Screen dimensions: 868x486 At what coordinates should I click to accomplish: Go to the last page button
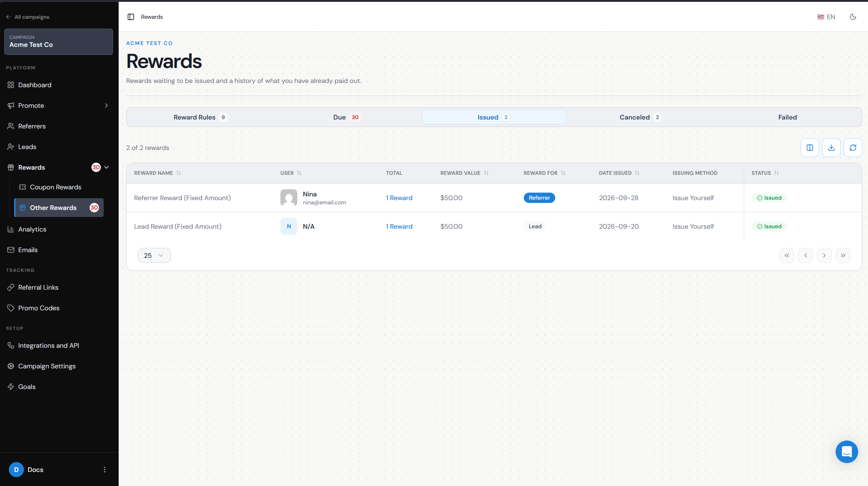(843, 255)
